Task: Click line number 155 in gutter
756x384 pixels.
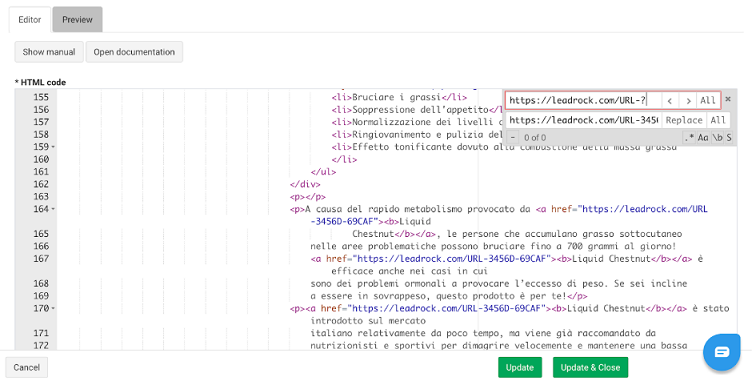Action: tap(41, 97)
